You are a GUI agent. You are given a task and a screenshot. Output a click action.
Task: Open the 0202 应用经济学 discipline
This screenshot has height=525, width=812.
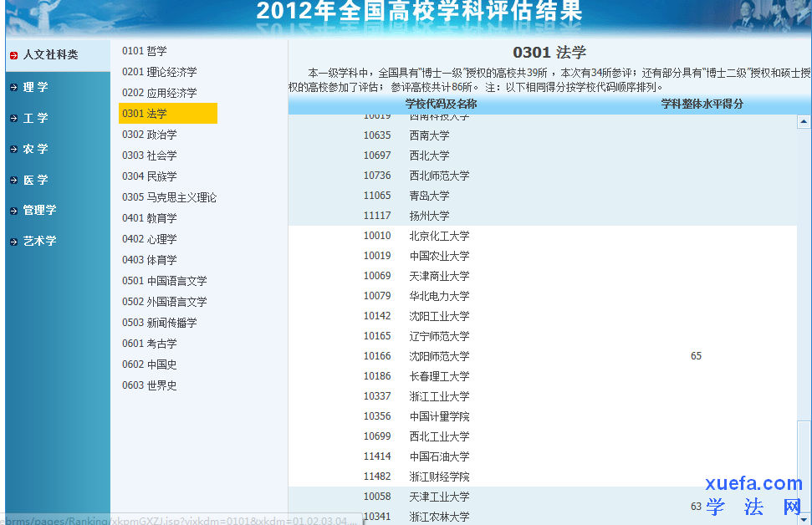coord(160,93)
